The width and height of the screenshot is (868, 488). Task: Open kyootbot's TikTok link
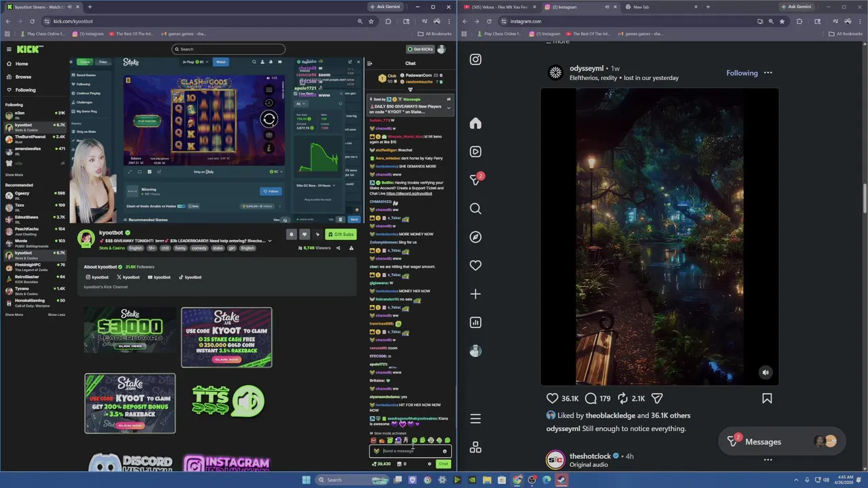pyautogui.click(x=190, y=277)
